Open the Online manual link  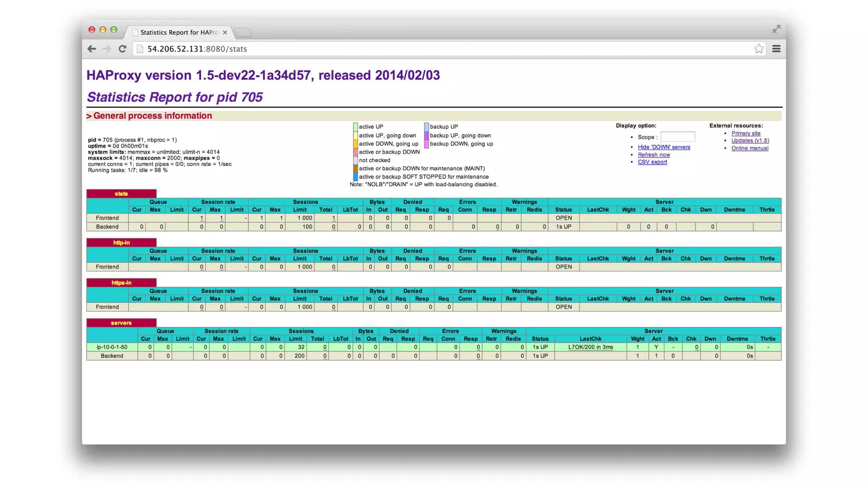pos(749,148)
